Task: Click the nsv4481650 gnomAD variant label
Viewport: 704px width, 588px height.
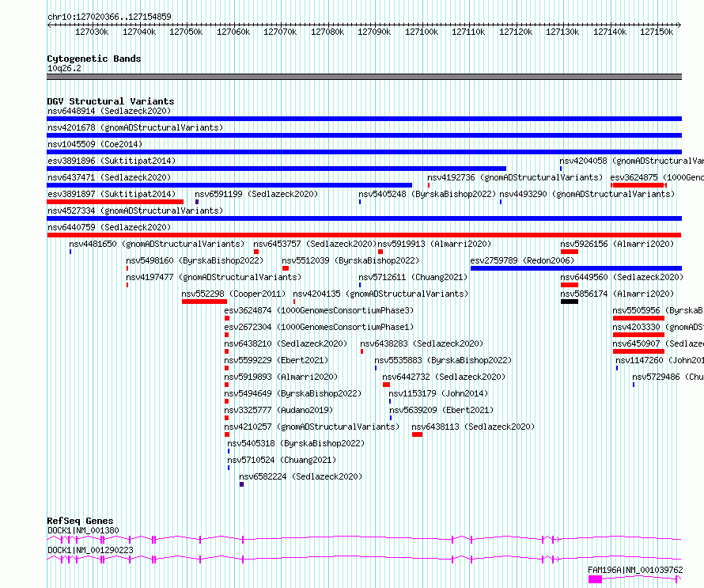Action: point(157,244)
